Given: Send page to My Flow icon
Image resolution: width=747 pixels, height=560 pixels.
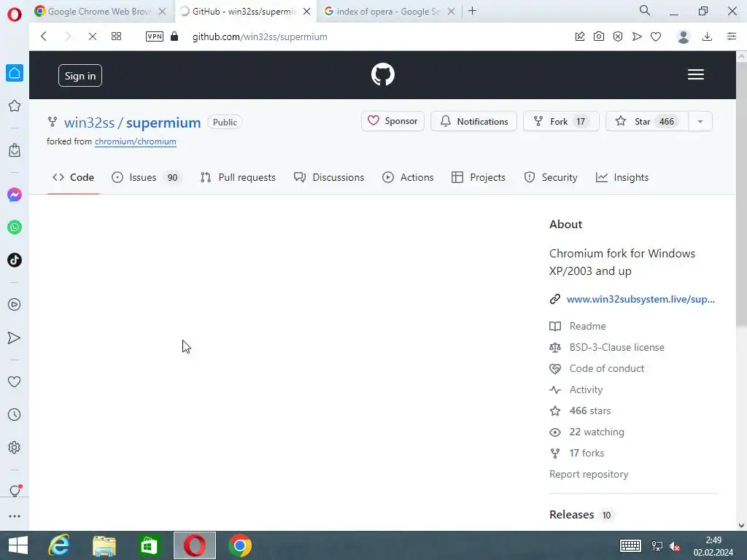Looking at the screenshot, I should pyautogui.click(x=637, y=36).
